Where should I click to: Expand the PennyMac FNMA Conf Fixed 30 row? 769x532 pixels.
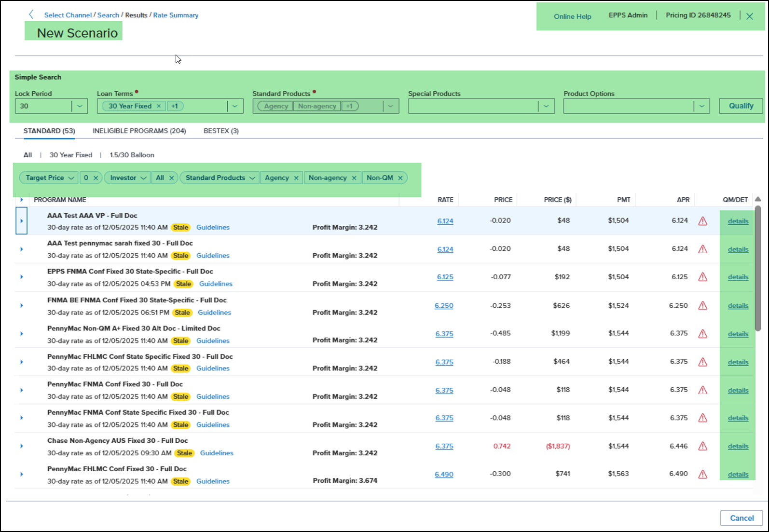[x=22, y=390]
